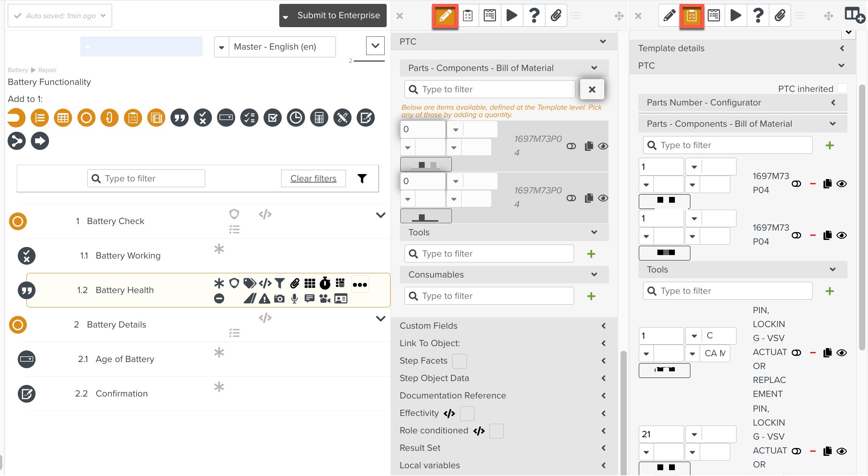The height and width of the screenshot is (476, 868).
Task: Click the question mark help tab in right toolbar
Action: click(x=758, y=16)
